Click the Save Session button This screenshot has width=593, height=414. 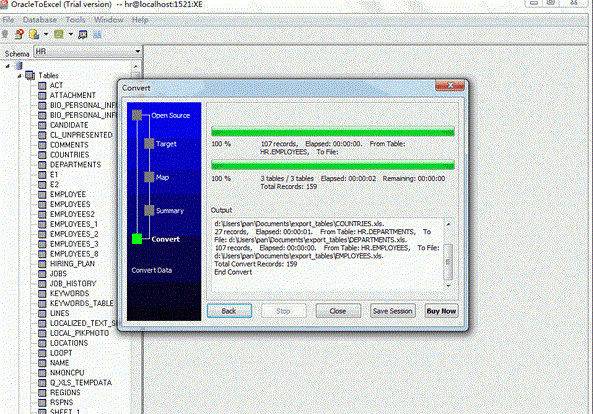pyautogui.click(x=393, y=311)
